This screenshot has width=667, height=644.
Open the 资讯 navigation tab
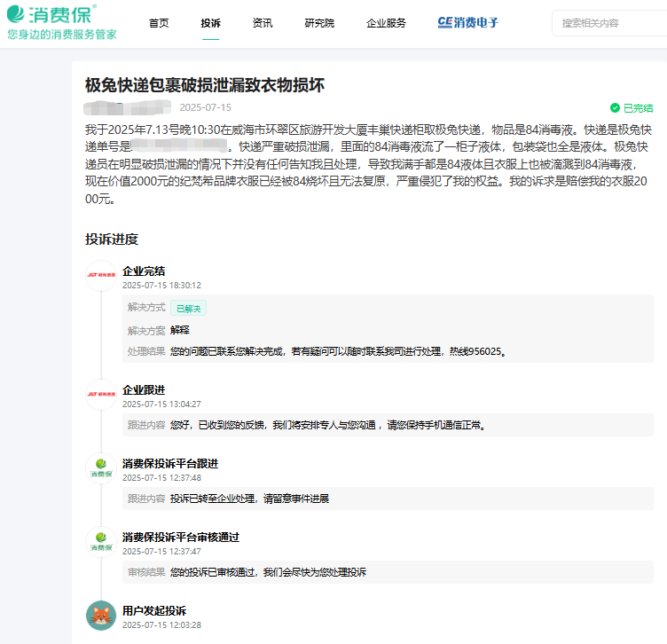[x=263, y=23]
